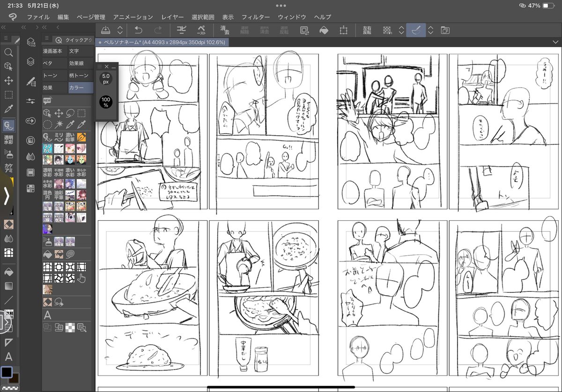Select the Fill bucket tool in toolbar
Viewport: 562px width, 392px height.
8,271
